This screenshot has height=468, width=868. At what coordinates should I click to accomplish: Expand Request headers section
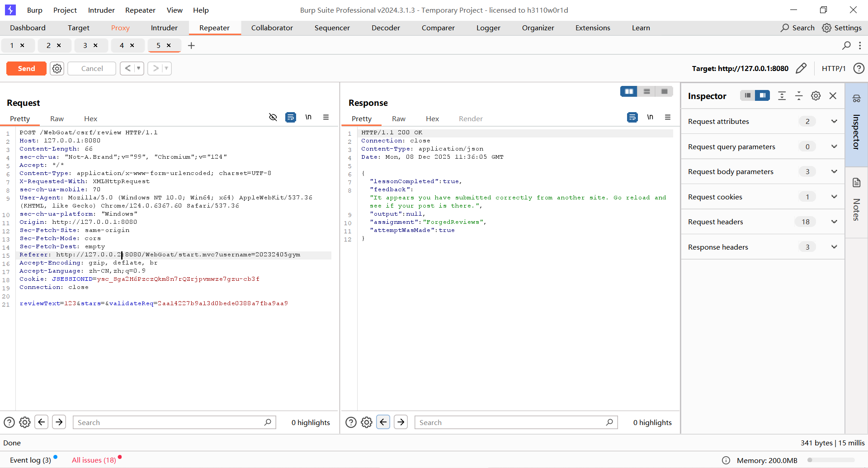click(834, 222)
